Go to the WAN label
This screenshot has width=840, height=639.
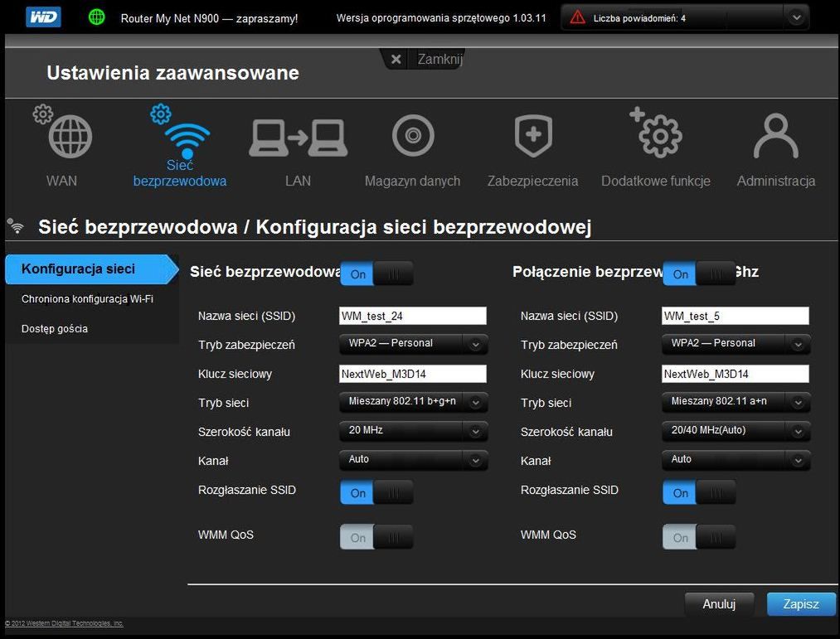61,181
